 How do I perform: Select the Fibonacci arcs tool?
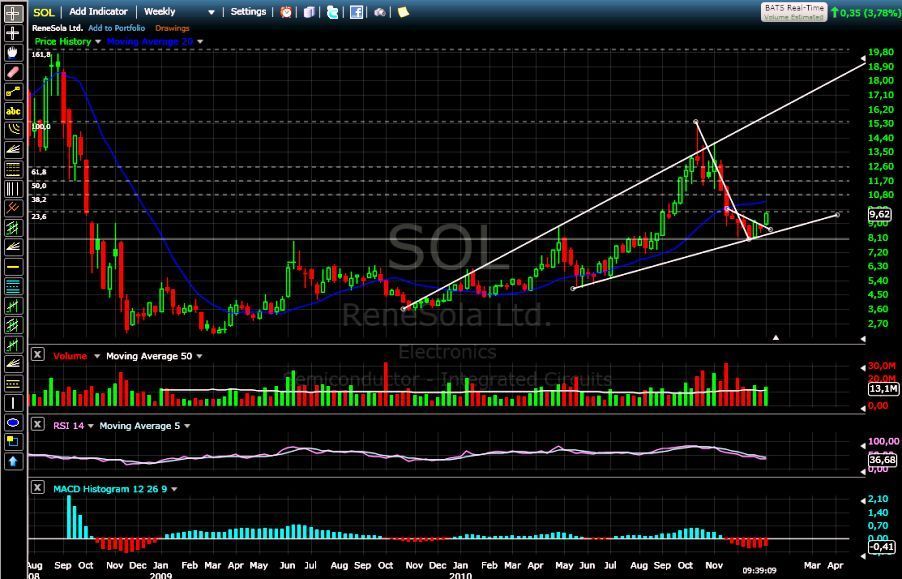(13, 131)
